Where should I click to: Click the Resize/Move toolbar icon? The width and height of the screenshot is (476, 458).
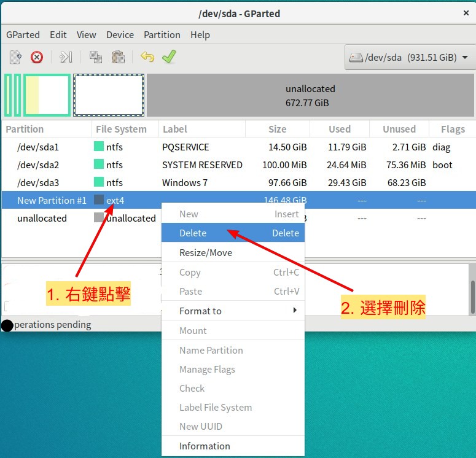(66, 57)
